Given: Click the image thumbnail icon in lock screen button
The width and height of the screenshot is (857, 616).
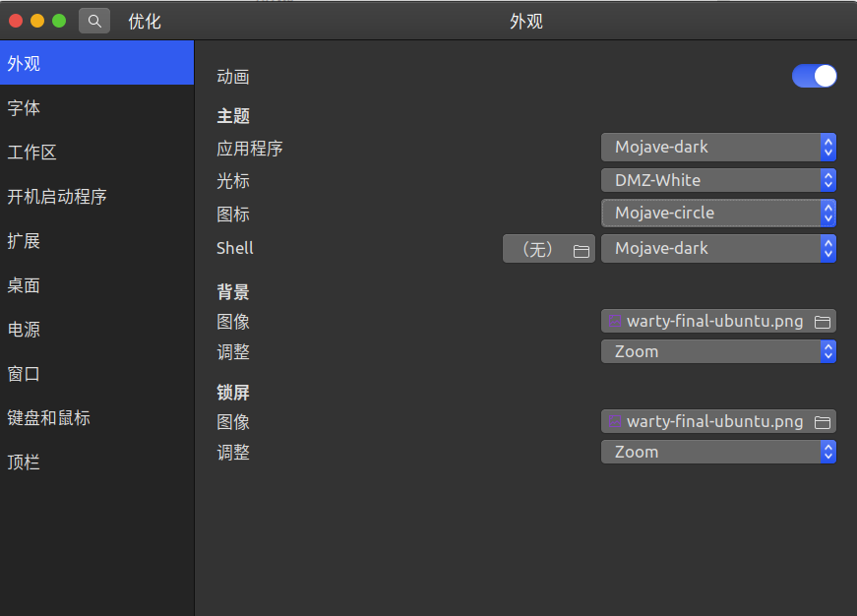Looking at the screenshot, I should [x=616, y=420].
